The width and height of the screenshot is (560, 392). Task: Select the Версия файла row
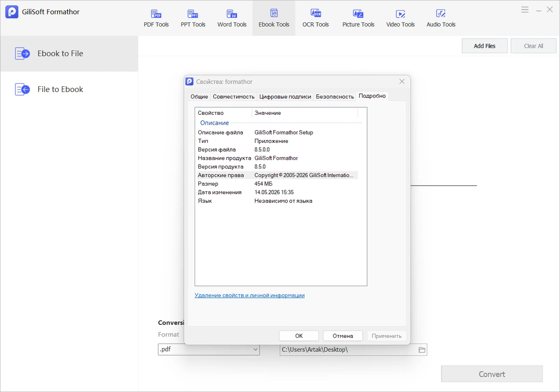pyautogui.click(x=277, y=150)
